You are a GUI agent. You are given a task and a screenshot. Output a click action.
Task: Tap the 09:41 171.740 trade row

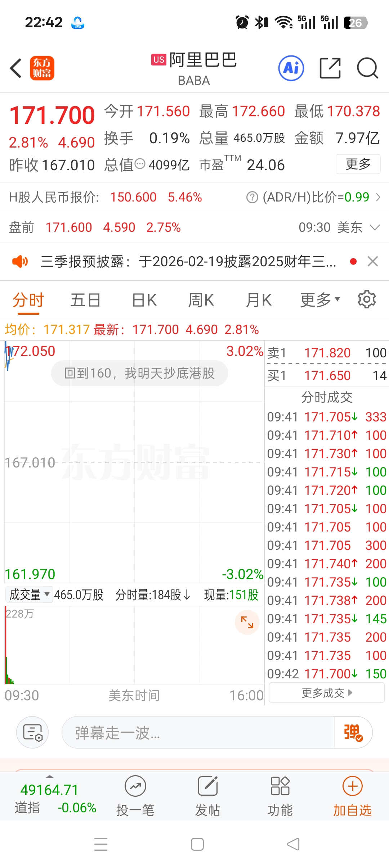point(327,564)
